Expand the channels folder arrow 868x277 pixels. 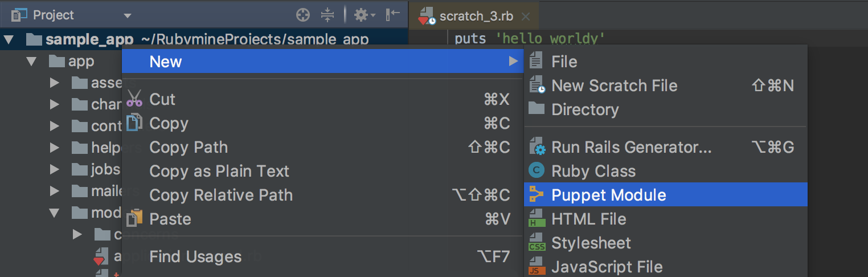(55, 105)
